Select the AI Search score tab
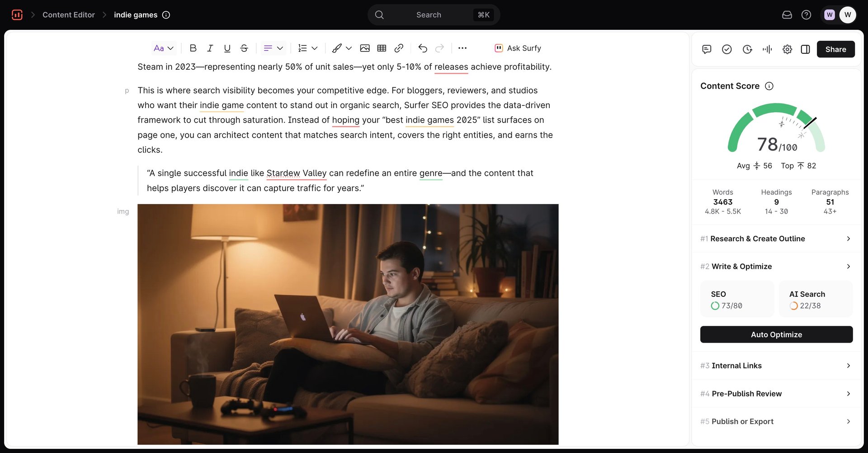Viewport: 868px width, 453px height. click(815, 299)
